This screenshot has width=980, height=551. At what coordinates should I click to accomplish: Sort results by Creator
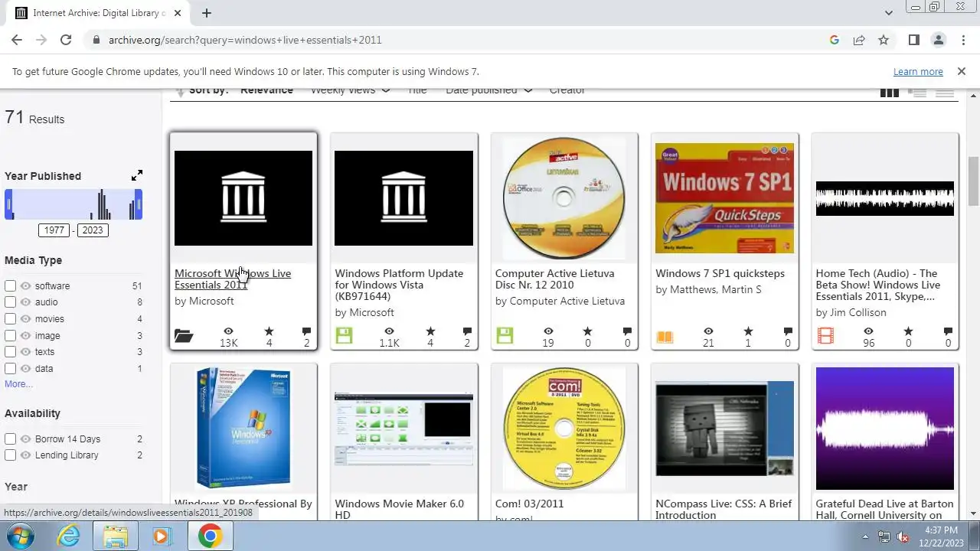(567, 91)
